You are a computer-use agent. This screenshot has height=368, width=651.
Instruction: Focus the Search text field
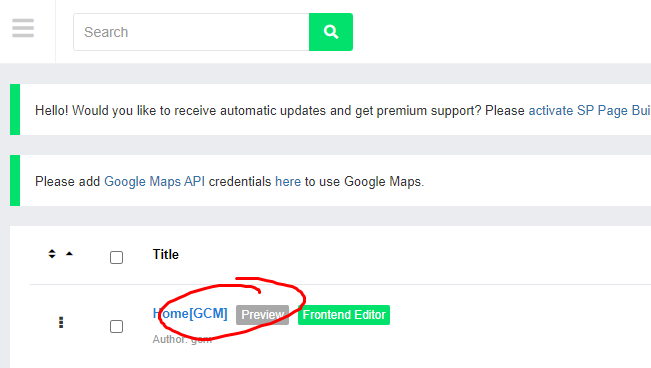[x=191, y=32]
